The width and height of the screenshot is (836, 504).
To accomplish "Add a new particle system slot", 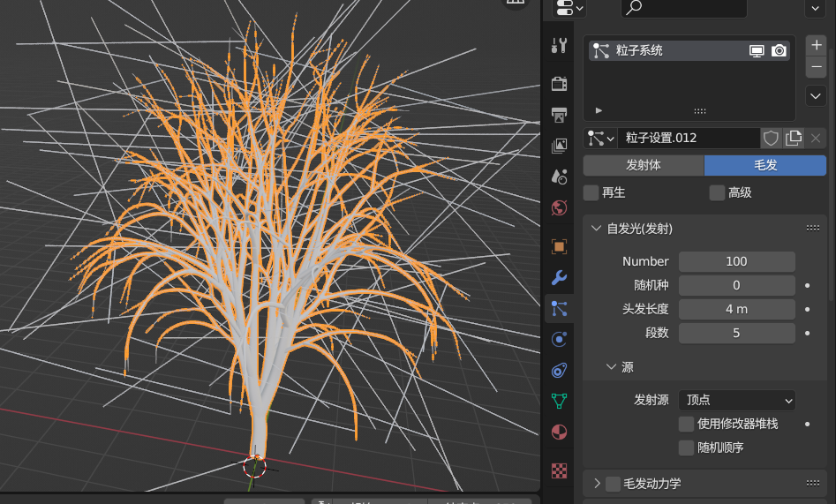I will (x=816, y=45).
